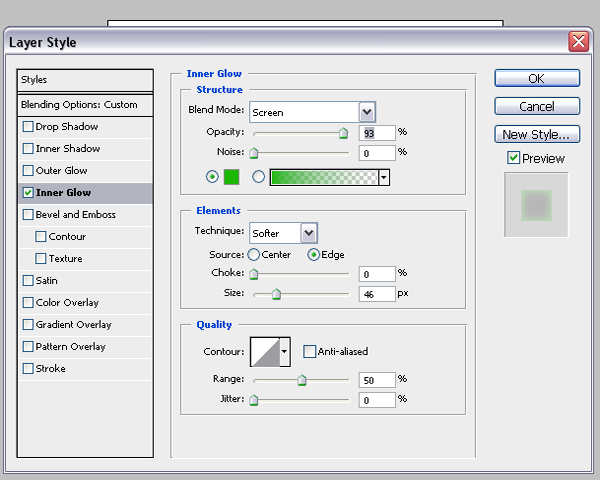Open the Blend Mode dropdown arrow
Viewport: 600px width, 480px height.
tap(367, 112)
